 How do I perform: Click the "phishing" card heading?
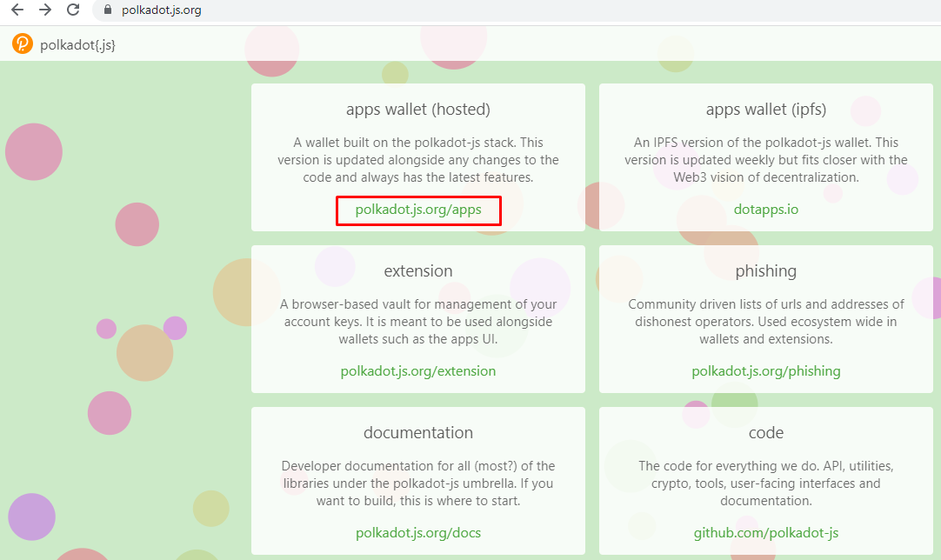coord(766,271)
